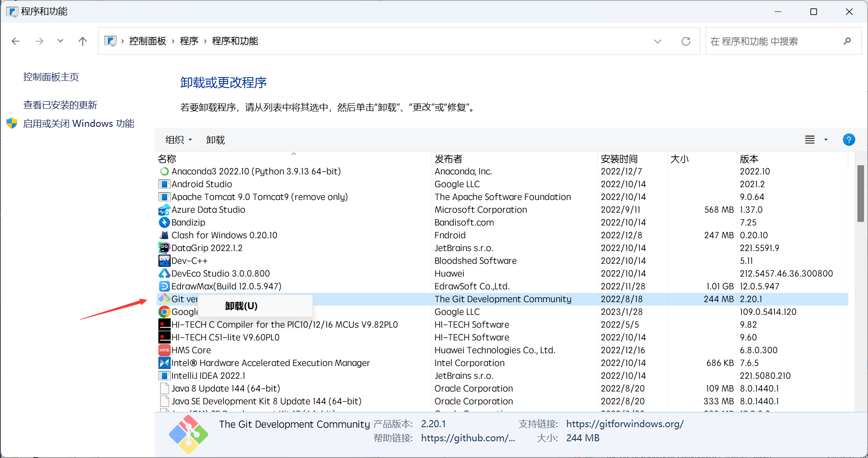
Task: Click the Azure Data Studio icon
Action: click(164, 210)
